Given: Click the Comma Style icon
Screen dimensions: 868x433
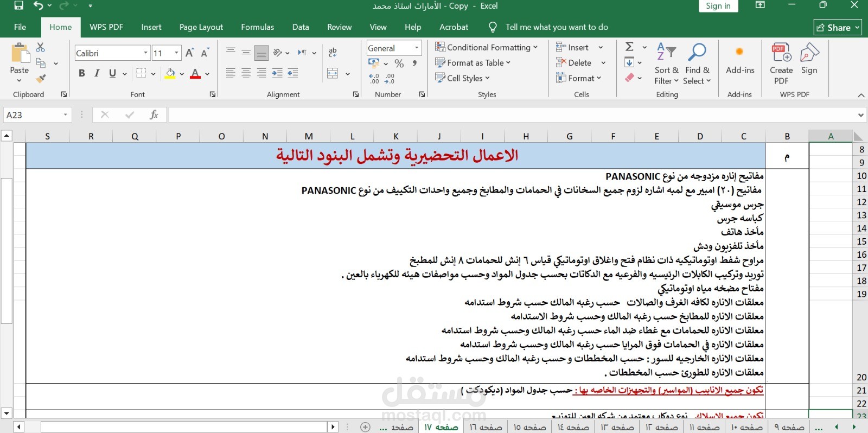Looking at the screenshot, I should pyautogui.click(x=415, y=63).
